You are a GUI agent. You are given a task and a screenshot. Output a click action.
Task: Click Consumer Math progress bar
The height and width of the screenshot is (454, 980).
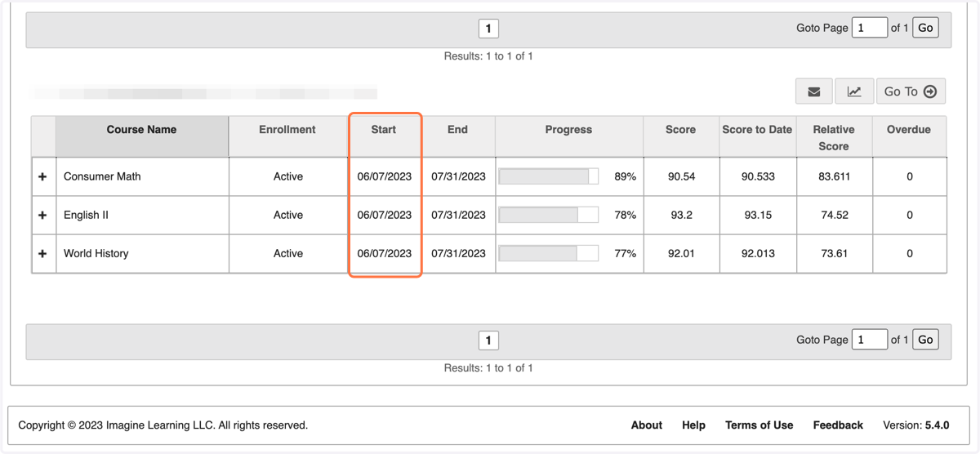549,176
